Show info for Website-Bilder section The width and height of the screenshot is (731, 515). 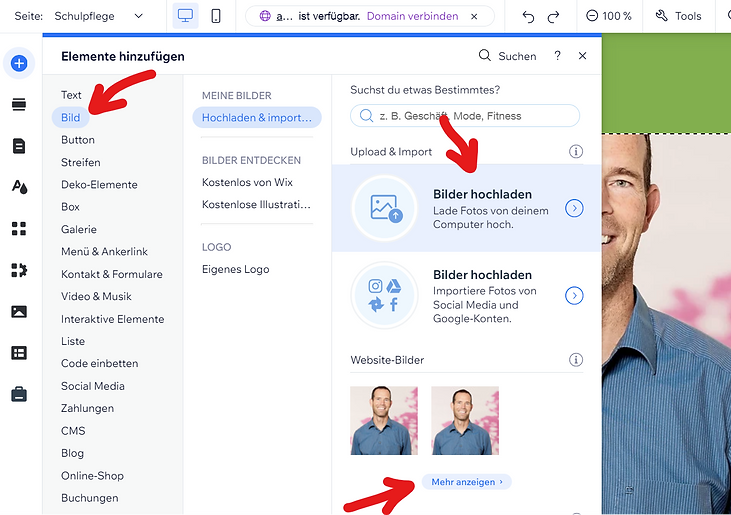(x=576, y=360)
